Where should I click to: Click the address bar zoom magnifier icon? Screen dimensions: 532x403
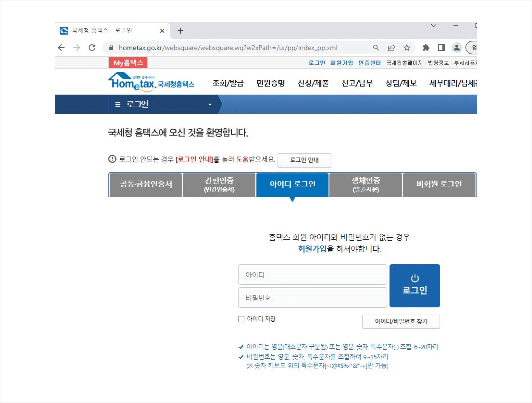(x=376, y=48)
